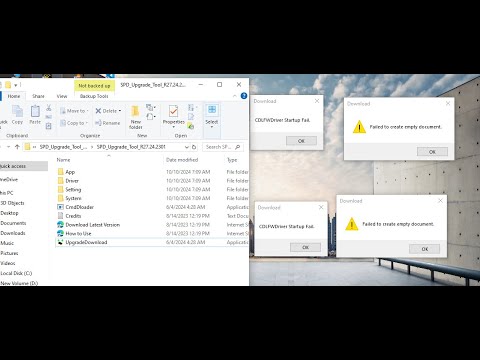
Task: Click OK in upper Failed to create empty document dialog
Action: coord(432,152)
